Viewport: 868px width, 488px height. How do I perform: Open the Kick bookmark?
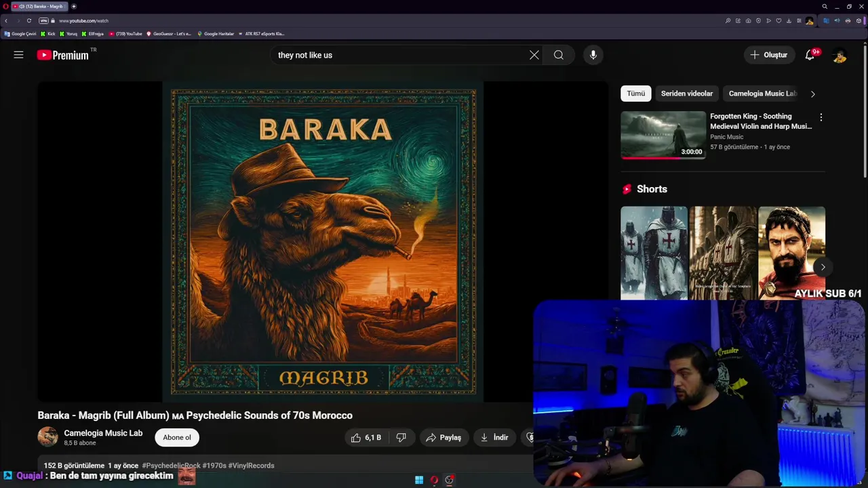click(x=48, y=33)
